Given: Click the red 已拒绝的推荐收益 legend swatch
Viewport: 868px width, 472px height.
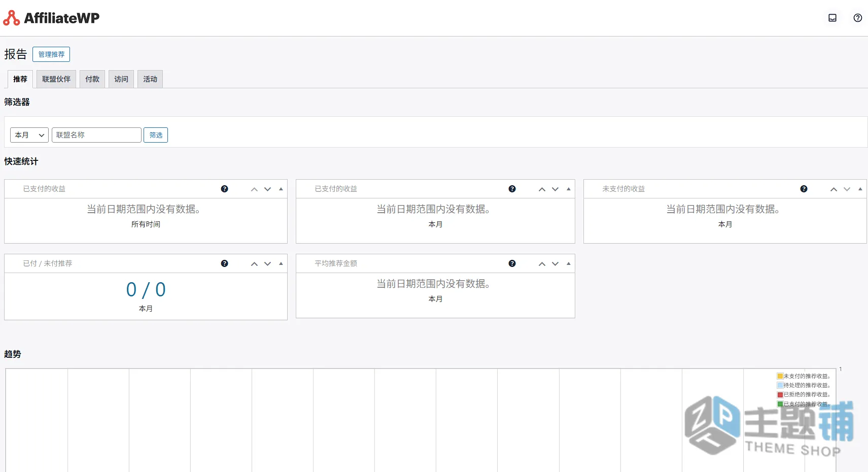Looking at the screenshot, I should pos(780,394).
